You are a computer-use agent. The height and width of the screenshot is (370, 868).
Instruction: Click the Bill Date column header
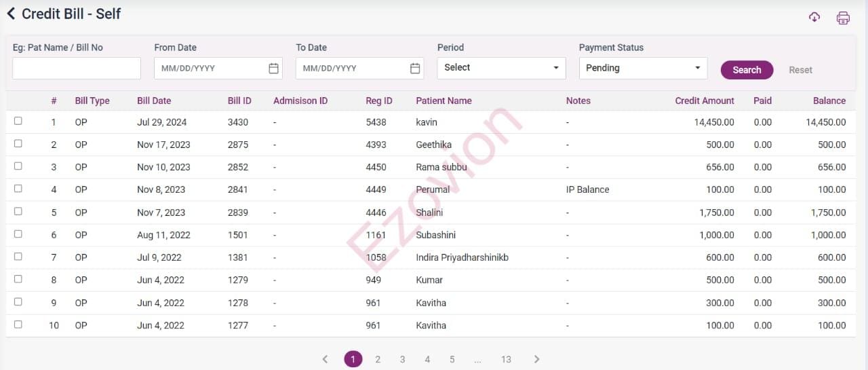pos(154,100)
